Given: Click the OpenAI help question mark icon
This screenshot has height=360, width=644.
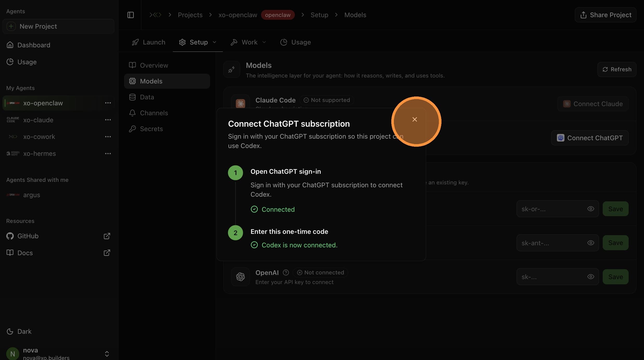Looking at the screenshot, I should pyautogui.click(x=286, y=272).
